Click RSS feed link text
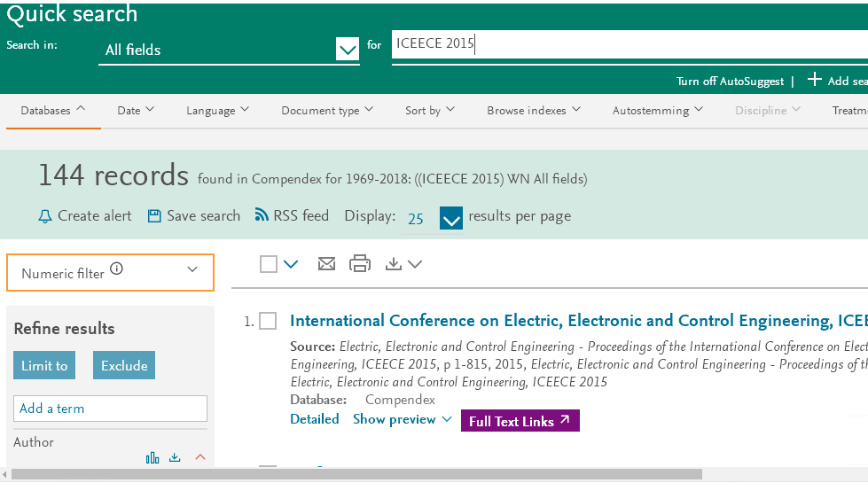This screenshot has height=483, width=868. point(301,215)
